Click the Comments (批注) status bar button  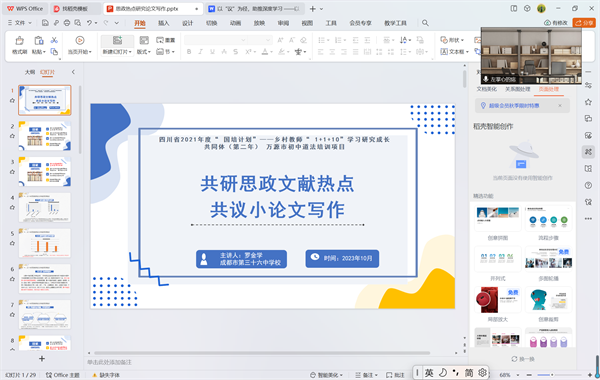[395, 375]
